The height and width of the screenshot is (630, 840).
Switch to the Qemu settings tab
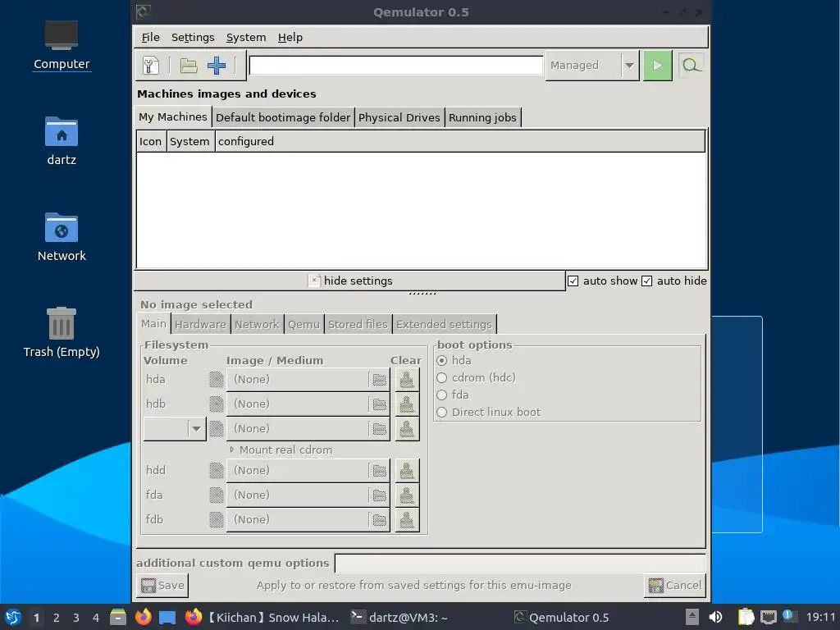pos(304,324)
